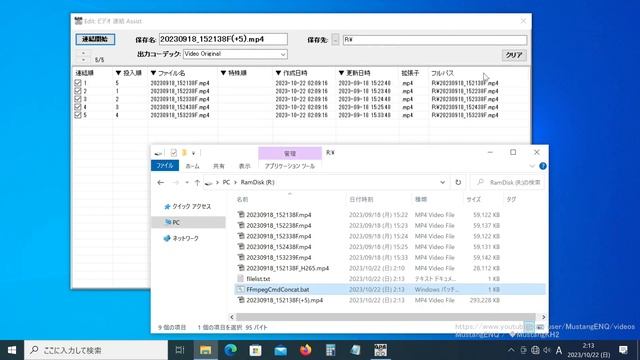
Task: Uncheck row 1 checkbox in the concat list
Action: pos(78,83)
